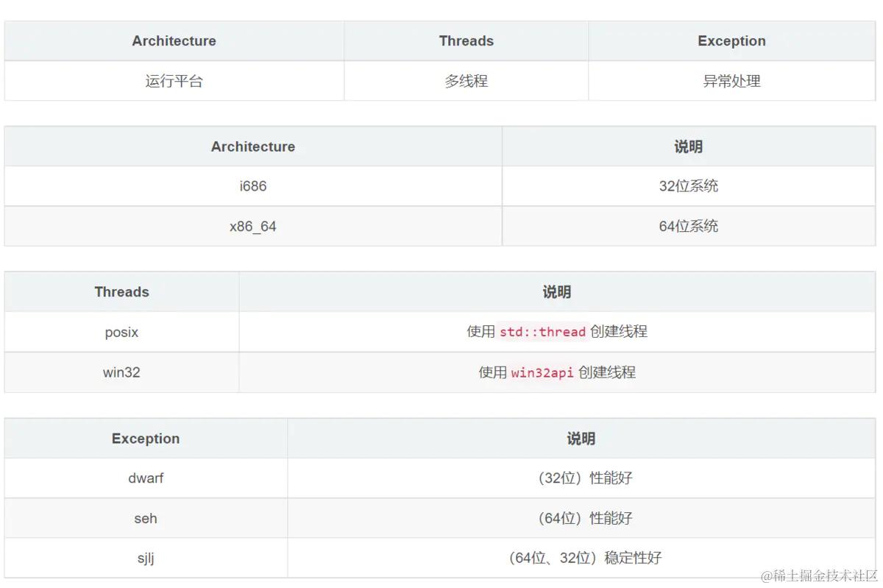The height and width of the screenshot is (588, 883).
Task: Click the win32api inline code text
Action: (x=542, y=373)
